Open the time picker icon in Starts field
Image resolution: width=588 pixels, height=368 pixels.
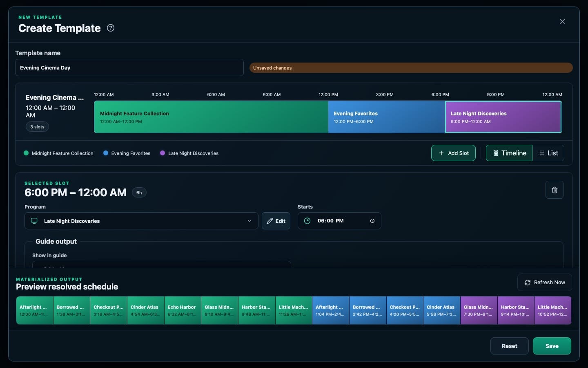(372, 221)
